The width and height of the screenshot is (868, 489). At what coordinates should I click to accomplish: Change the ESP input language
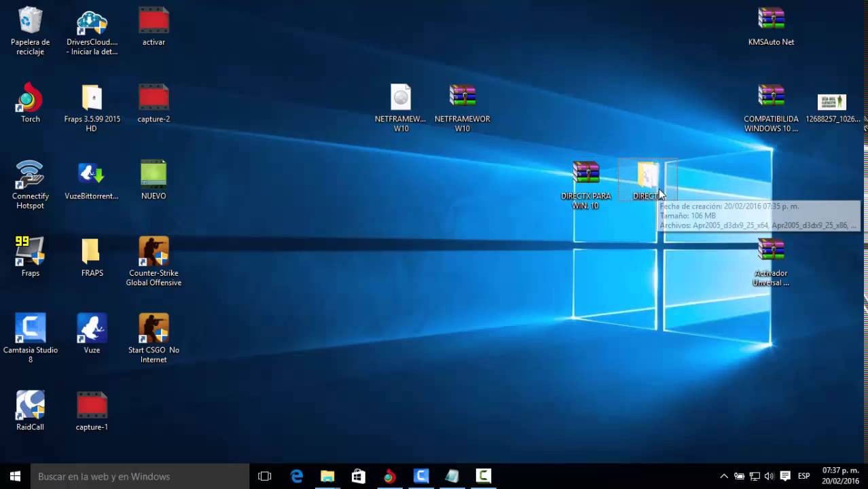pos(803,476)
